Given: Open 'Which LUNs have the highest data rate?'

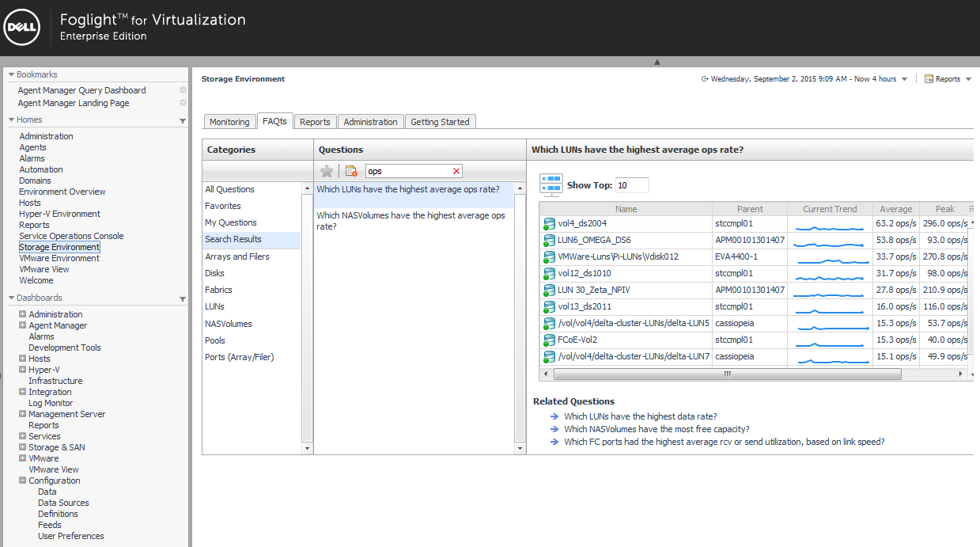Looking at the screenshot, I should click(x=641, y=416).
